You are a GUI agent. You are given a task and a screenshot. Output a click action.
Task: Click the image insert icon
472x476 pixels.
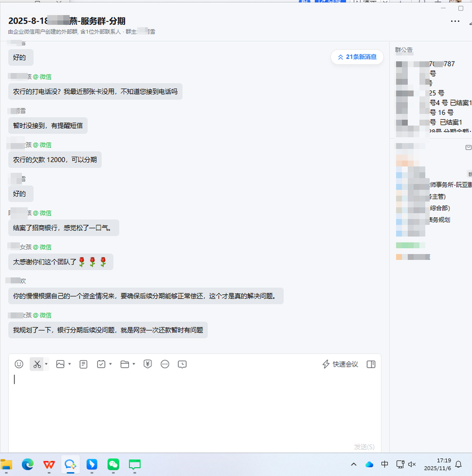[60, 364]
